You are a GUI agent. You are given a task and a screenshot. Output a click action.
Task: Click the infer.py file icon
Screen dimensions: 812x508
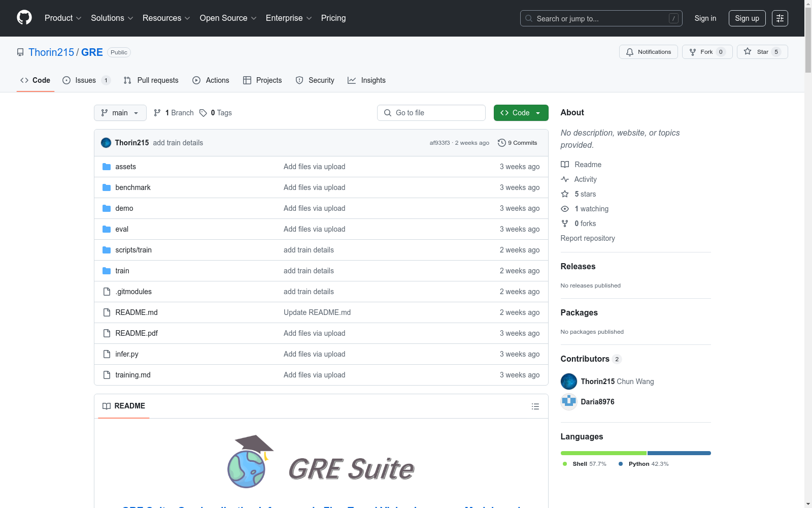point(107,354)
